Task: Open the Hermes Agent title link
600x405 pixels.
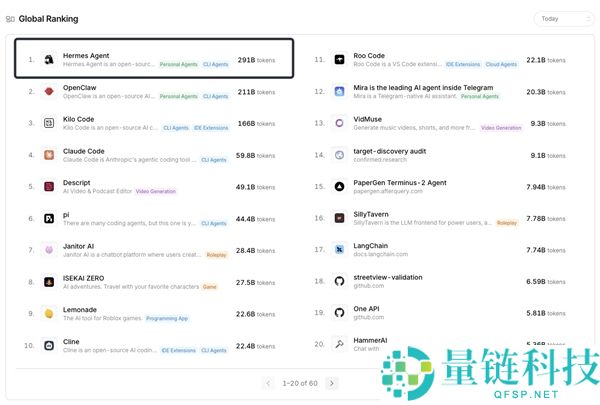Action: pyautogui.click(x=86, y=56)
